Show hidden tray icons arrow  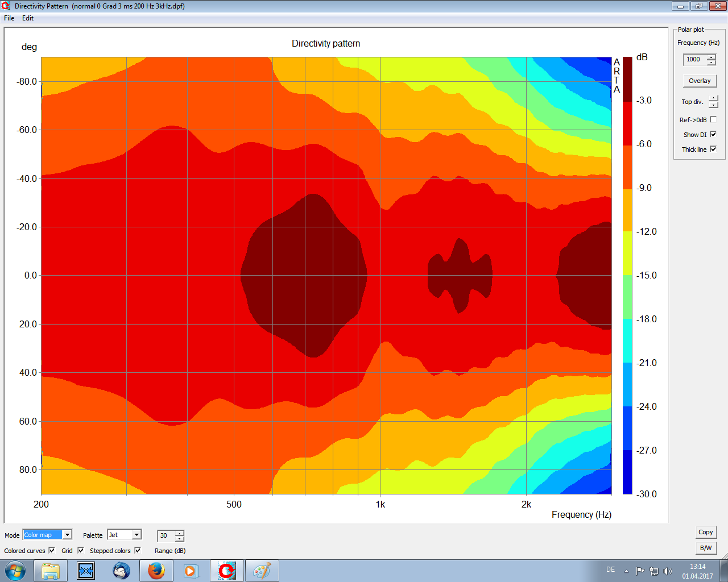pos(626,571)
